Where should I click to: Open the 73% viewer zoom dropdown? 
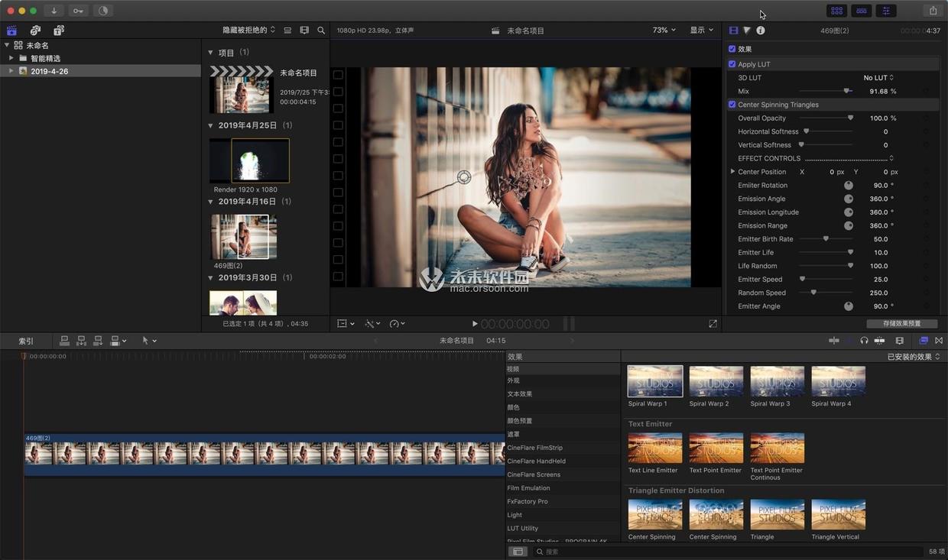tap(664, 31)
